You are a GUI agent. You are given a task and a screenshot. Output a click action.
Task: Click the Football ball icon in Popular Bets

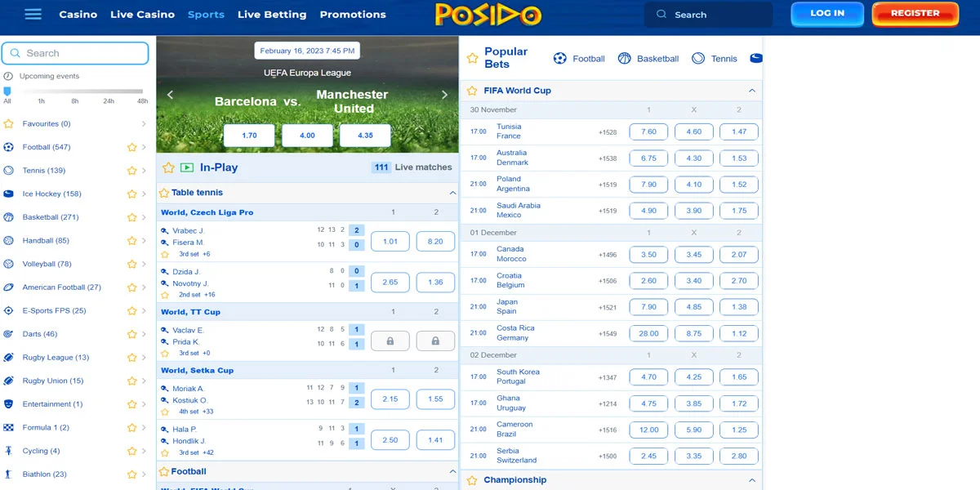tap(560, 59)
